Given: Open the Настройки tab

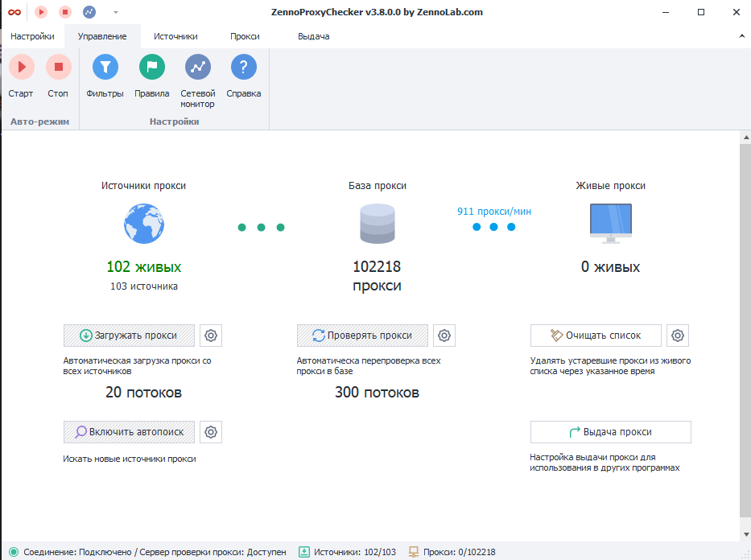Looking at the screenshot, I should (32, 36).
